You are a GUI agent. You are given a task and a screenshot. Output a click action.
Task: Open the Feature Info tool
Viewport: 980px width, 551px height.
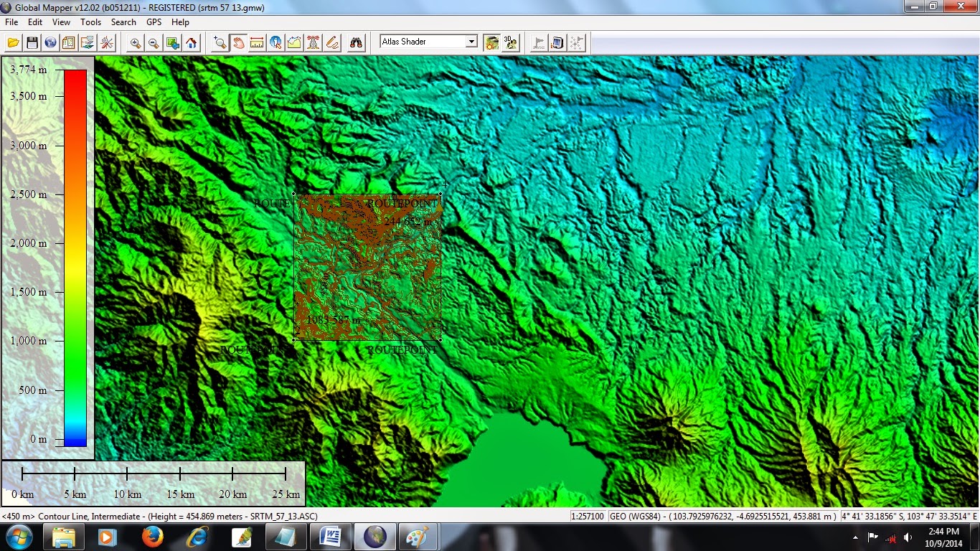pos(275,42)
